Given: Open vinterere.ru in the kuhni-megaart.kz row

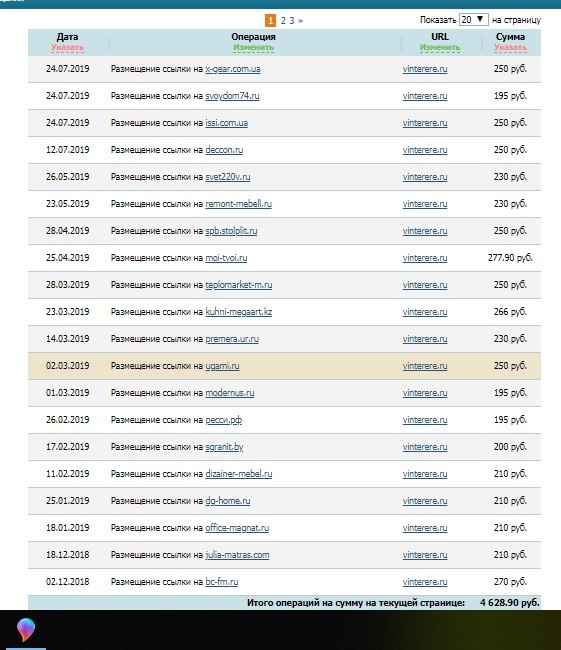Looking at the screenshot, I should [x=425, y=312].
